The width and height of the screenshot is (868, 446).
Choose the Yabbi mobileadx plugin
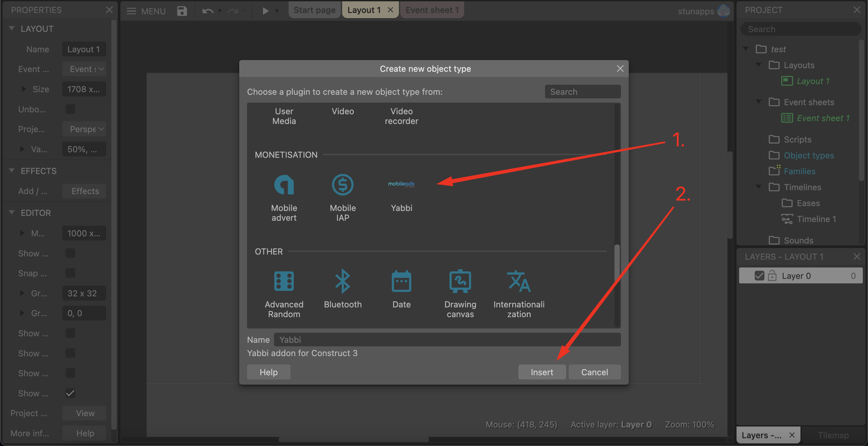(x=401, y=185)
